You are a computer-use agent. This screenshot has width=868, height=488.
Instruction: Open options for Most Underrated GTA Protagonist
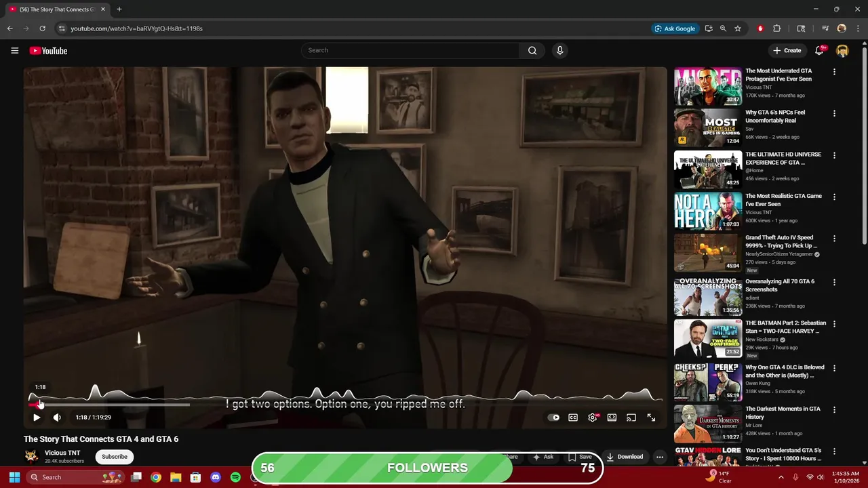click(834, 72)
